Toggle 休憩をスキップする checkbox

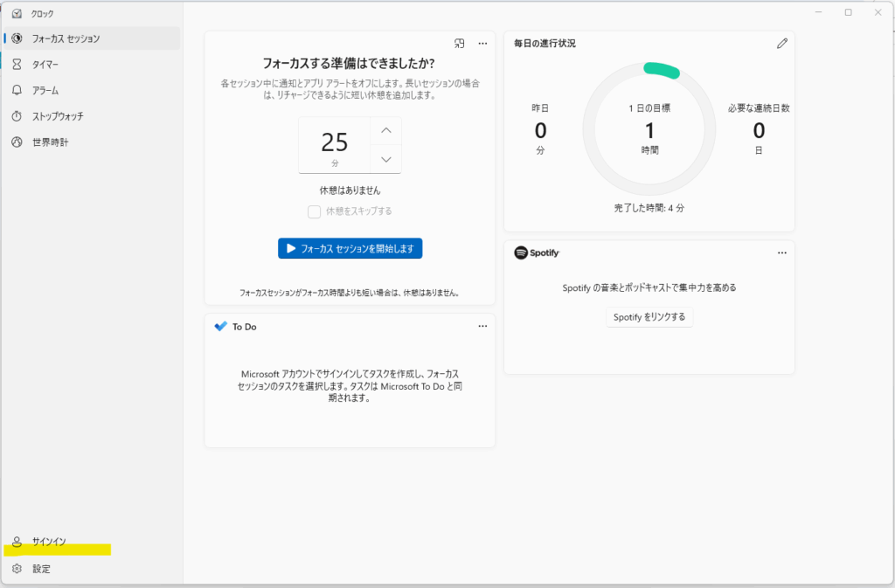coord(314,211)
